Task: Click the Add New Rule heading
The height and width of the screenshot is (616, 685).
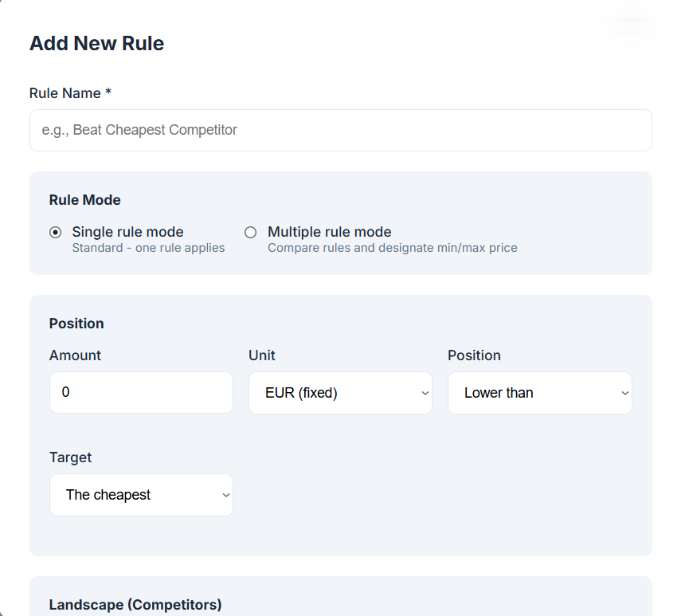Action: (x=97, y=44)
